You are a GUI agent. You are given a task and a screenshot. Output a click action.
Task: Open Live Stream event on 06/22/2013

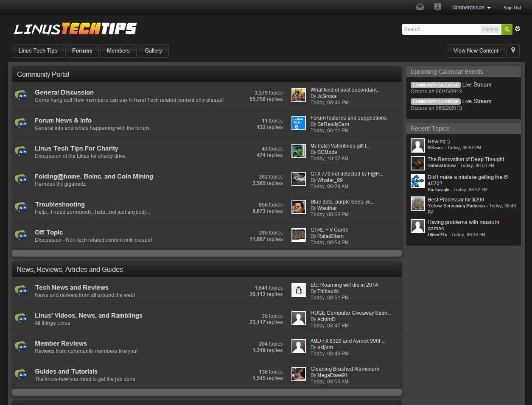pyautogui.click(x=477, y=101)
